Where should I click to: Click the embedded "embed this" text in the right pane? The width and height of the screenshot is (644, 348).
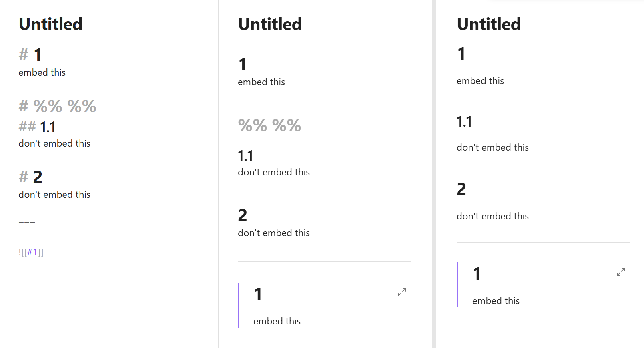[496, 301]
